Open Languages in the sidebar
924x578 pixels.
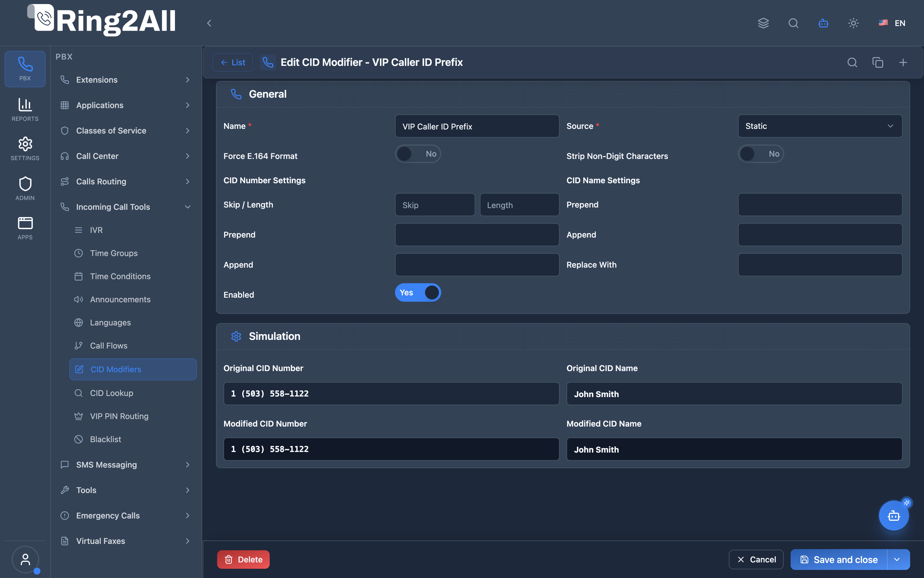click(x=133, y=323)
